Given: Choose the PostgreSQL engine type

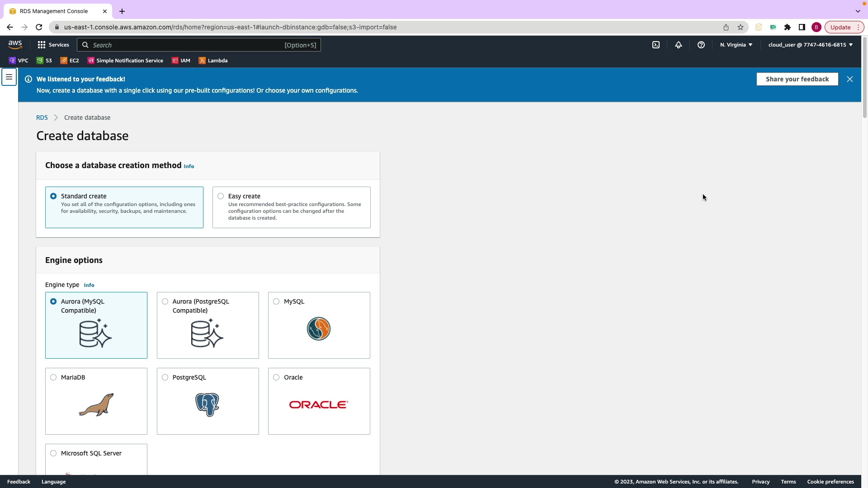Looking at the screenshot, I should click(x=165, y=377).
